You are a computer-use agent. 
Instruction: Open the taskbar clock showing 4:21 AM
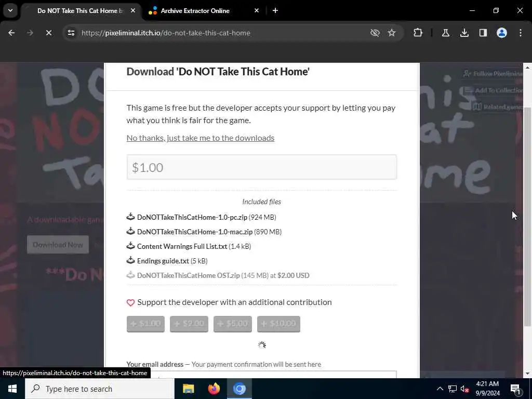pos(487,389)
